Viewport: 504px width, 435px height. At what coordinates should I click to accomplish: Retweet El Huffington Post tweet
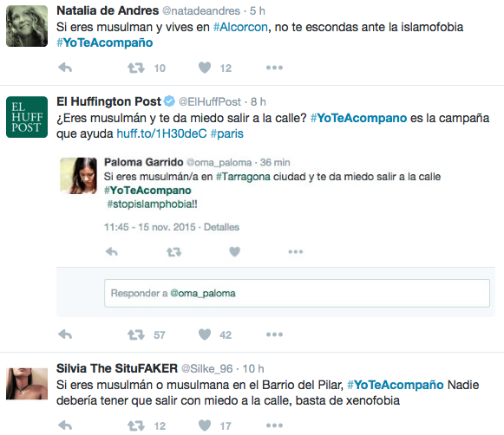pos(136,334)
